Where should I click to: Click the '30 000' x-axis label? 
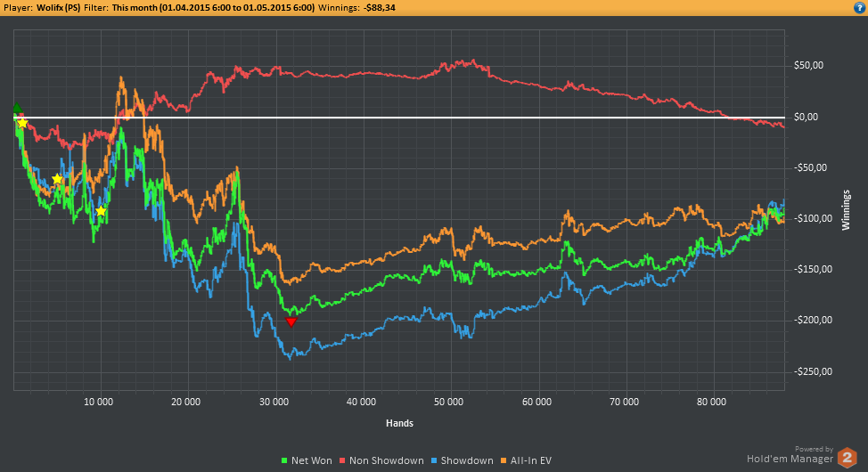tap(274, 402)
